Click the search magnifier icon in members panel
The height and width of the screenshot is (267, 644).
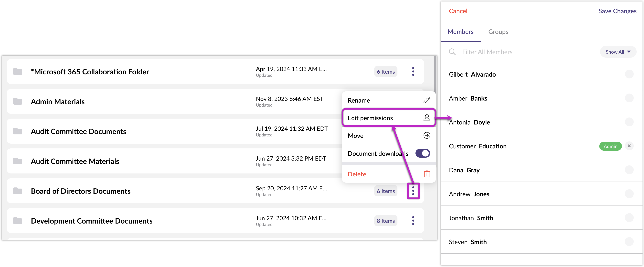(x=452, y=52)
